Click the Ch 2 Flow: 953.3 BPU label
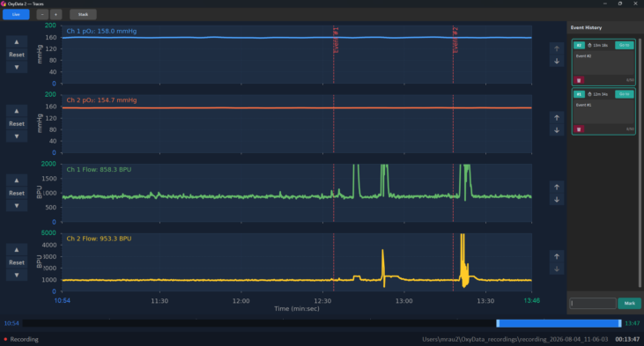This screenshot has width=644, height=346. pos(99,239)
